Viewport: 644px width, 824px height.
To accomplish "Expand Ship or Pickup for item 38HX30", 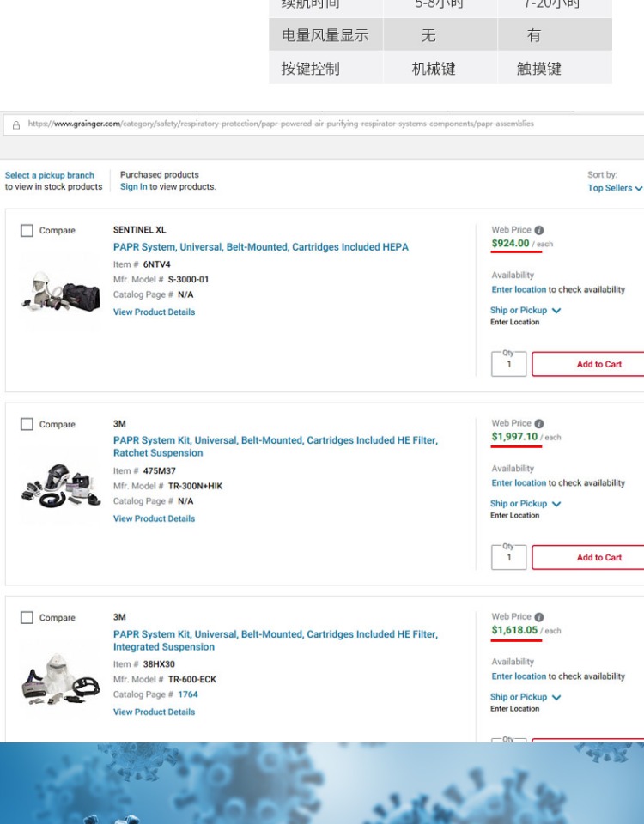I will tap(526, 697).
